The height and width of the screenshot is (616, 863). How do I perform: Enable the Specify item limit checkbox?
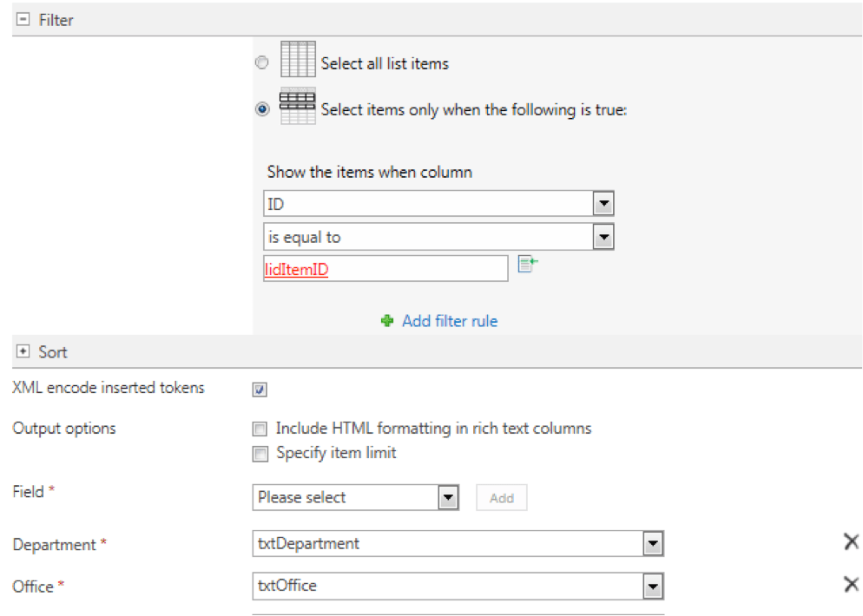click(x=259, y=453)
